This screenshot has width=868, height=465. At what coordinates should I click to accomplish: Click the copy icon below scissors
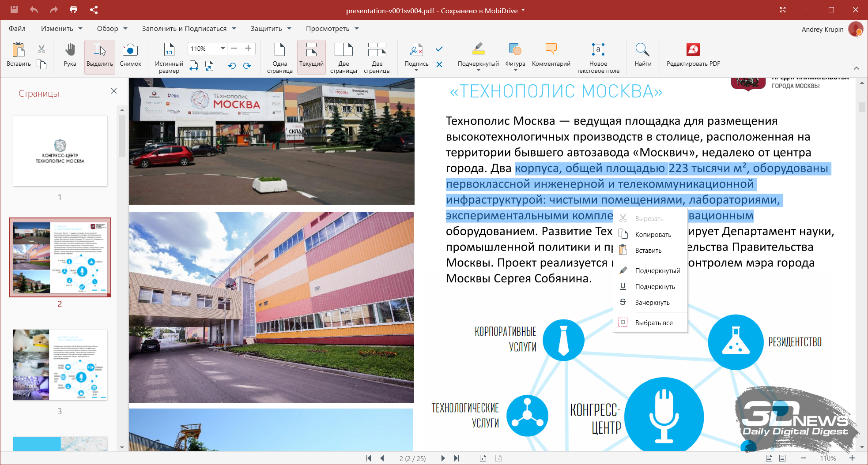(42, 64)
